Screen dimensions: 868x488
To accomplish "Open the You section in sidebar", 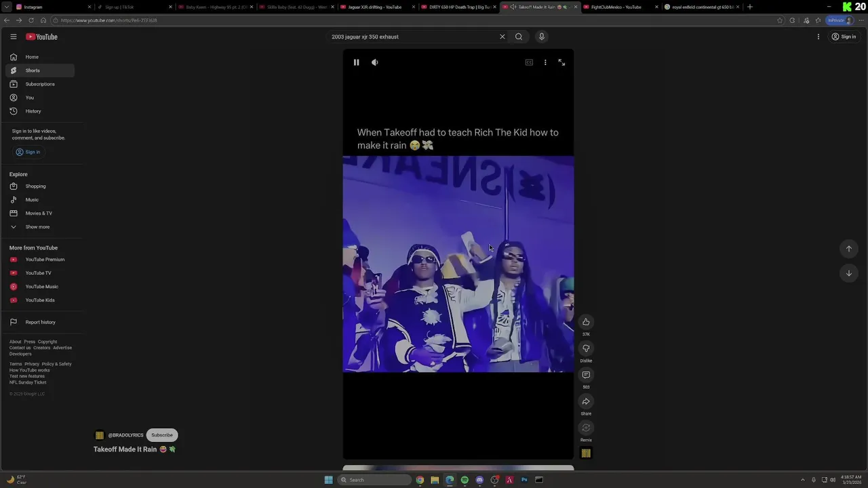I will tap(40, 98).
